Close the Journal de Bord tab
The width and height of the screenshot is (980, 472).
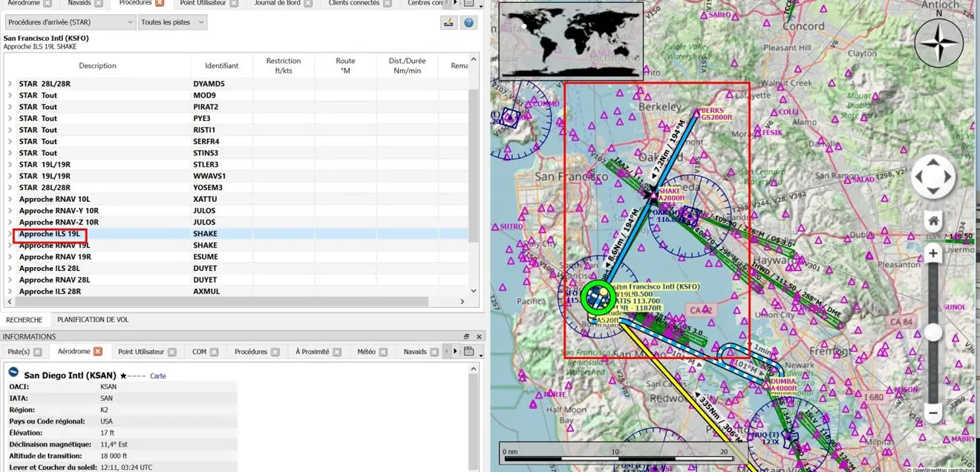[x=308, y=3]
